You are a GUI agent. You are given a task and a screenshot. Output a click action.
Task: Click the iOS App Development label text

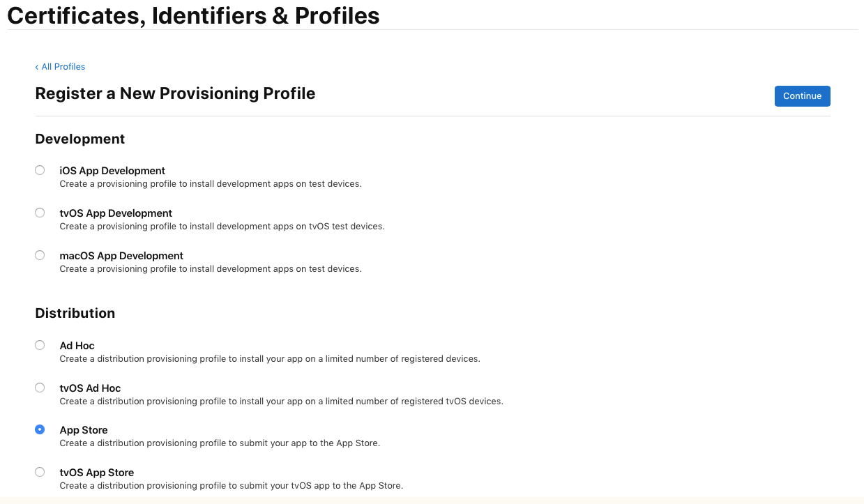coord(112,171)
